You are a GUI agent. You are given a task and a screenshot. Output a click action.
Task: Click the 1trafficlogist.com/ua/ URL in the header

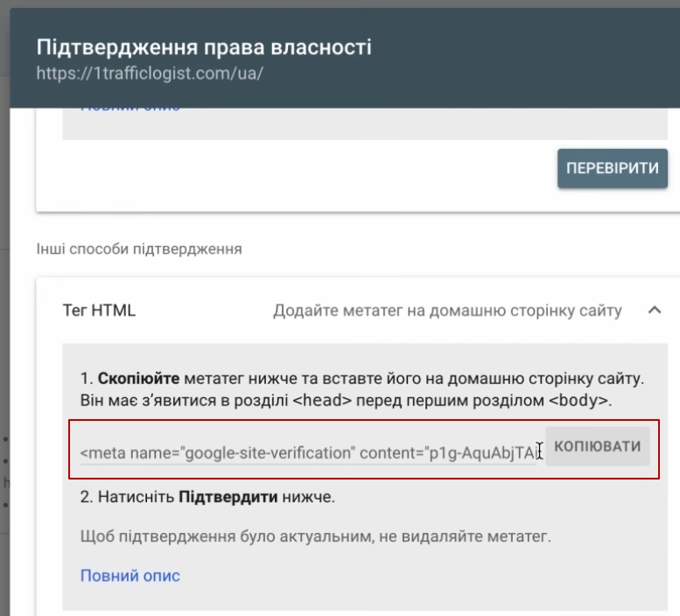(x=150, y=73)
